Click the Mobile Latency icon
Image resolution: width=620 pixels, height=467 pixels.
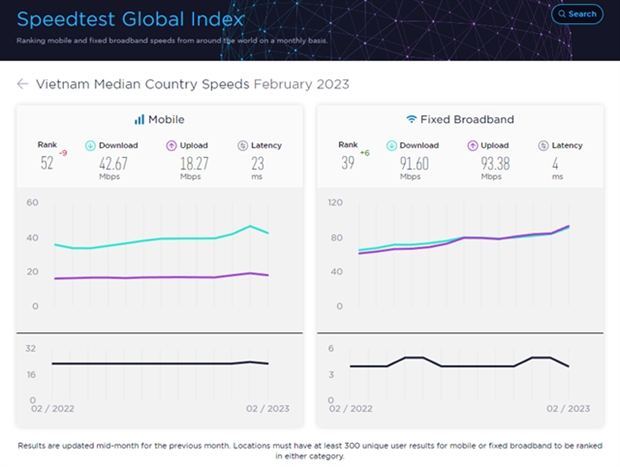coord(243,145)
